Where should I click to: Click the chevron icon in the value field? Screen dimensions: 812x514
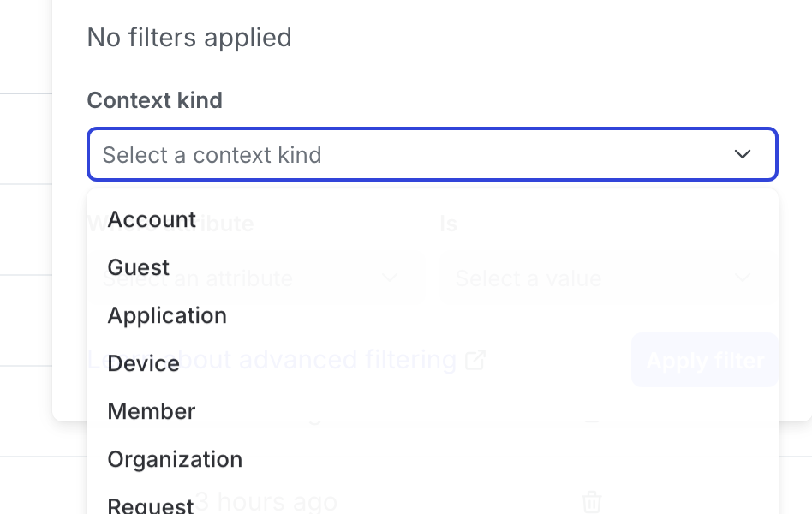(743, 278)
